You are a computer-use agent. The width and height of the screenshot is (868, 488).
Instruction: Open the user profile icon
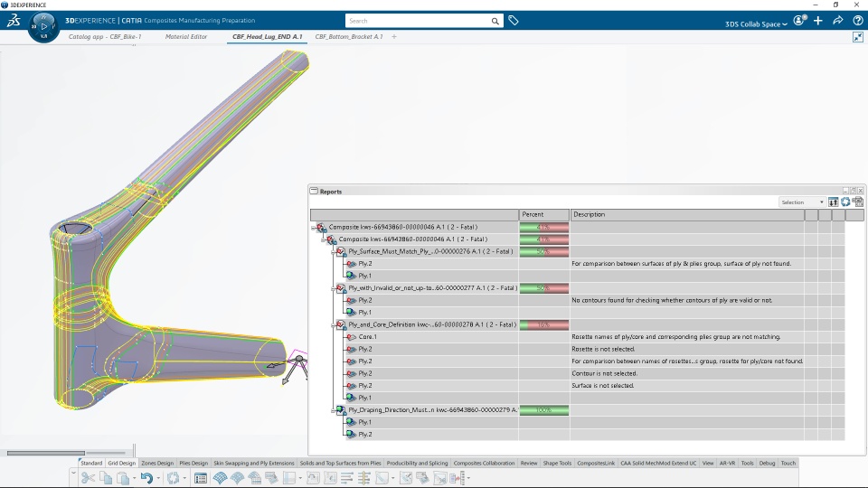(798, 21)
